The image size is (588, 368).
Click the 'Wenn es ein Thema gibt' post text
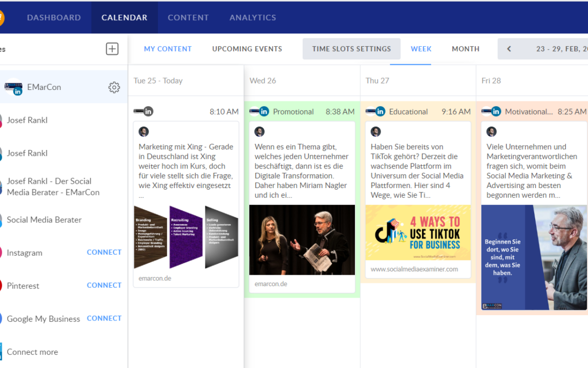point(302,171)
